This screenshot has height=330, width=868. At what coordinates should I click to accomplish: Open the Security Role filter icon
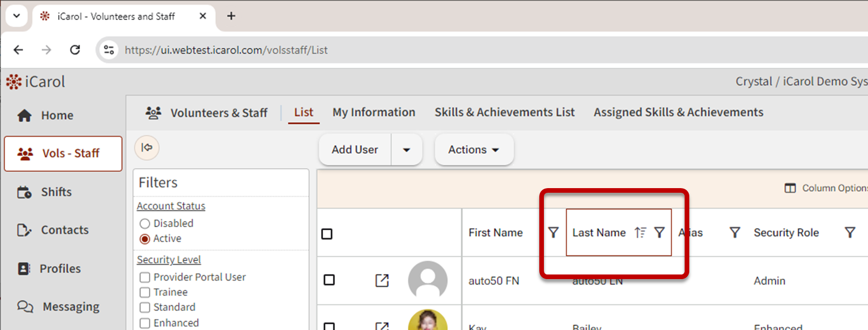pyautogui.click(x=850, y=232)
